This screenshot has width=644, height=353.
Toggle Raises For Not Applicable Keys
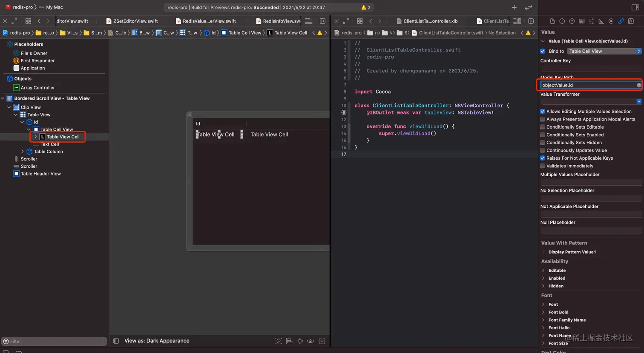pos(543,158)
